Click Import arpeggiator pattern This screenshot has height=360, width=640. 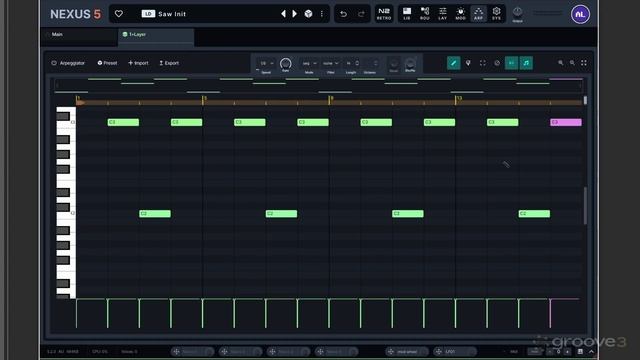tap(138, 63)
